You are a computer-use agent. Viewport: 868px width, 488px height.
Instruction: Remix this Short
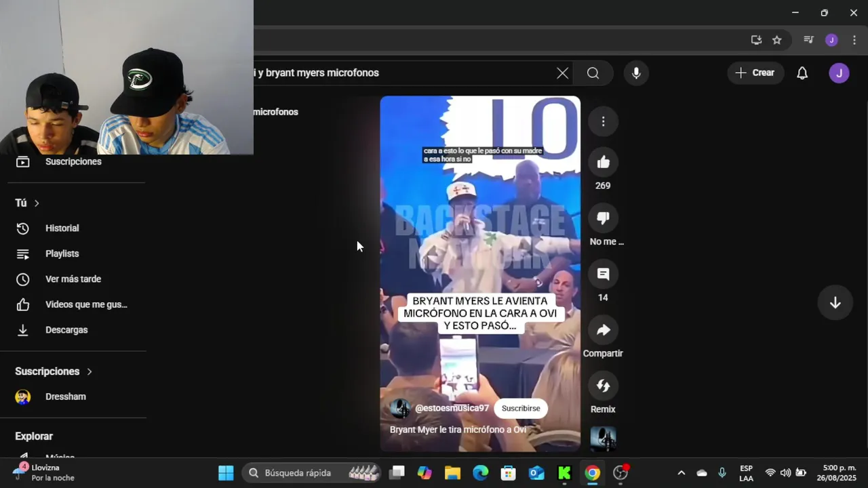click(x=603, y=386)
